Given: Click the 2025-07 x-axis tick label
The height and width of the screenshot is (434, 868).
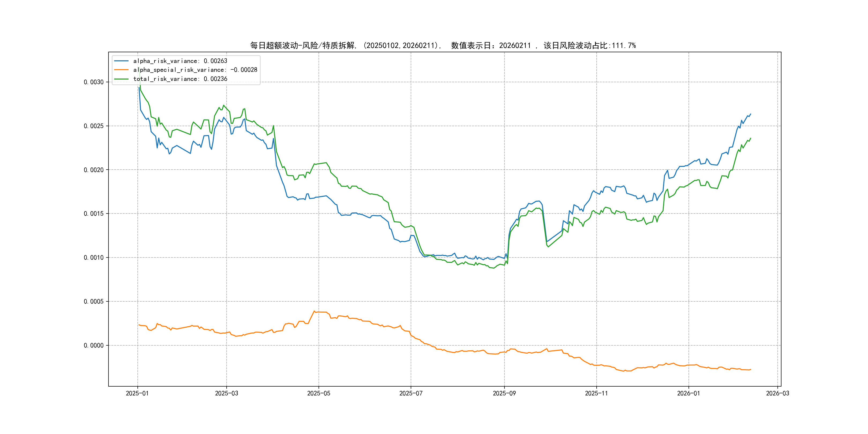Looking at the screenshot, I should coord(411,393).
